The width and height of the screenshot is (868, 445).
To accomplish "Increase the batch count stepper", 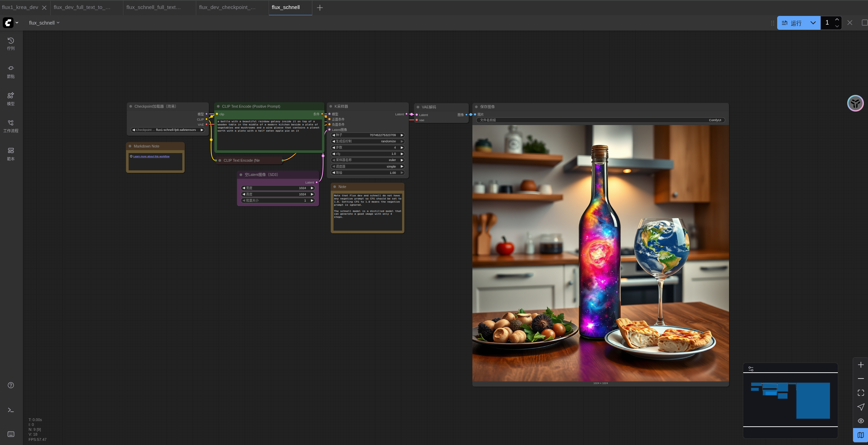I will (837, 19).
